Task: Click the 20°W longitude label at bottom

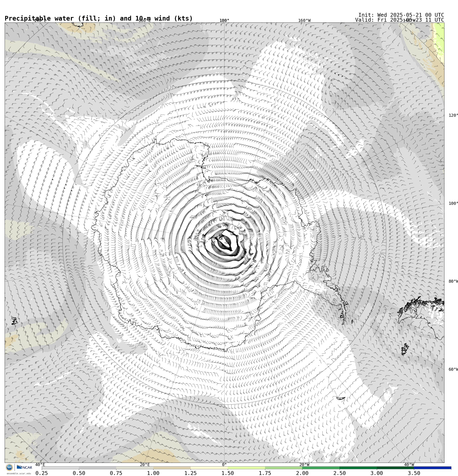Action: point(304,465)
